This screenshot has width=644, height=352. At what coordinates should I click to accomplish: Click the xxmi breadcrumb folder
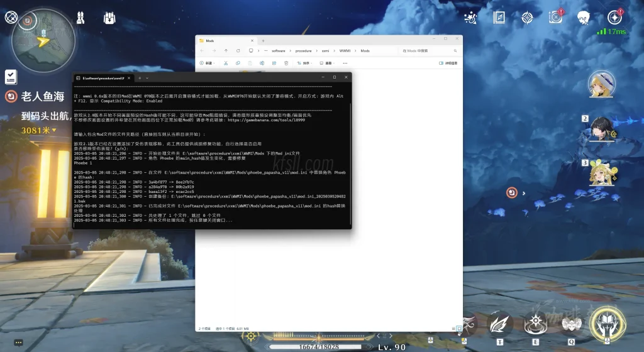coord(325,50)
